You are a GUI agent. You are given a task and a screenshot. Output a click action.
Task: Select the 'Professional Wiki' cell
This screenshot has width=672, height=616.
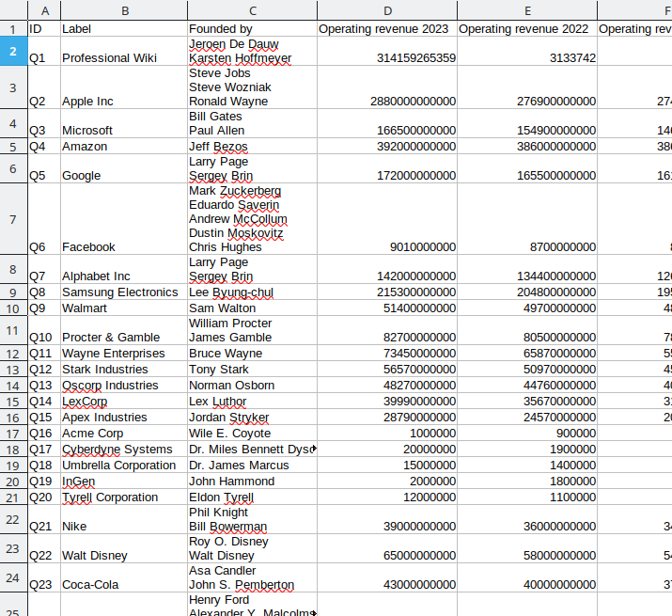pyautogui.click(x=124, y=51)
